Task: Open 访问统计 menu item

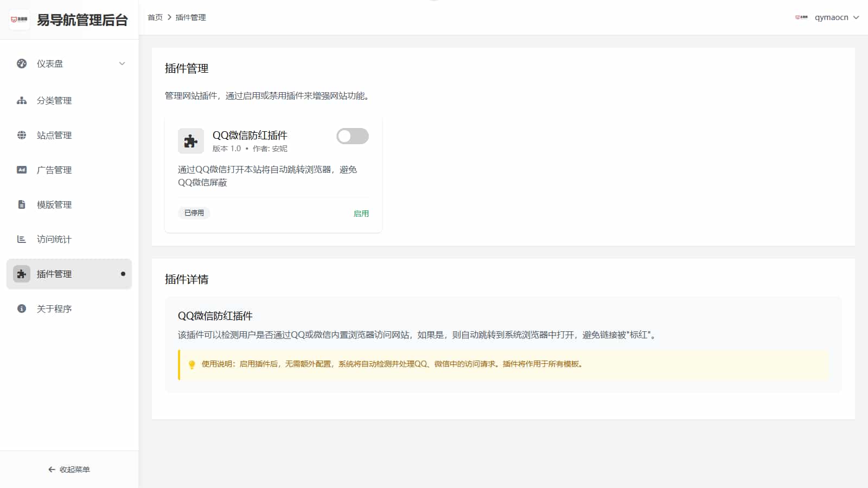Action: (69, 239)
